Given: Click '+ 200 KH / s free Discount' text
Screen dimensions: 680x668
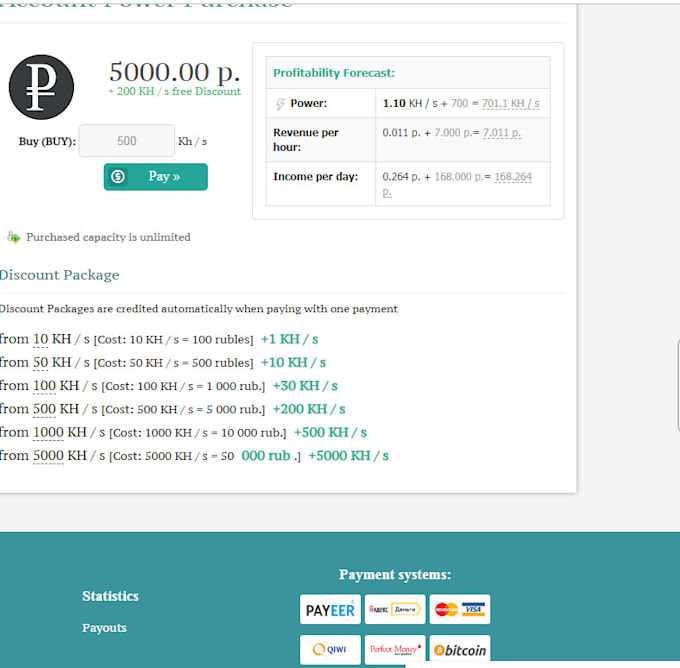Looking at the screenshot, I should (174, 91).
